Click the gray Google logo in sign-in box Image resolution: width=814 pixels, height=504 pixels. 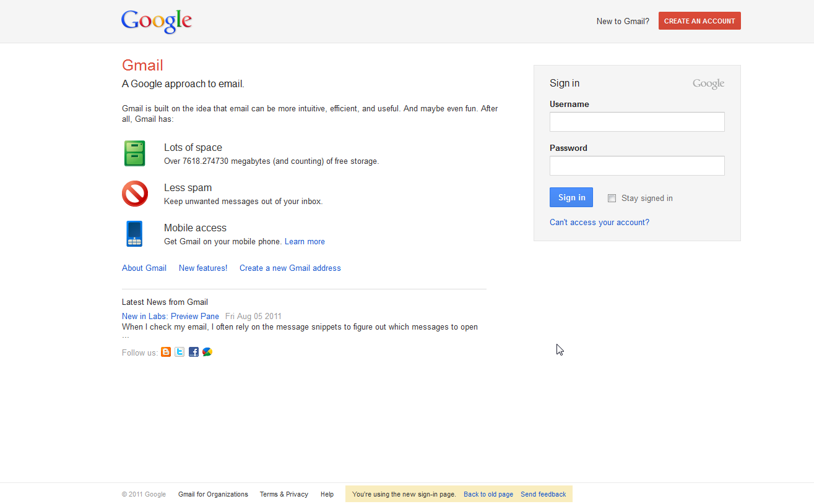(708, 84)
